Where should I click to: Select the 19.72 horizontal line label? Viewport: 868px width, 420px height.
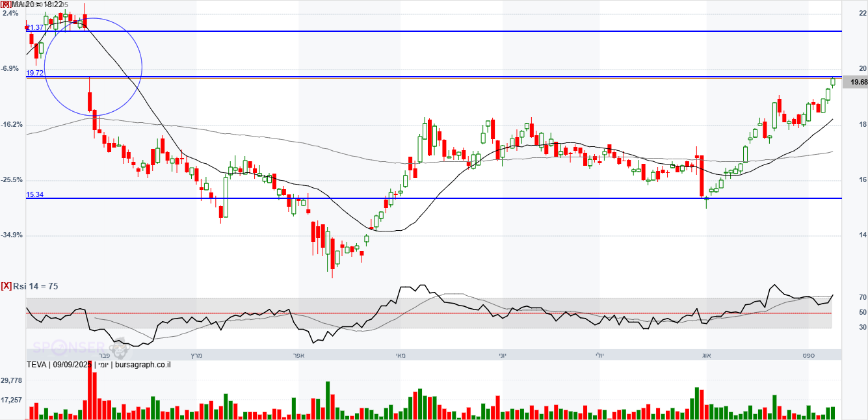pos(35,73)
